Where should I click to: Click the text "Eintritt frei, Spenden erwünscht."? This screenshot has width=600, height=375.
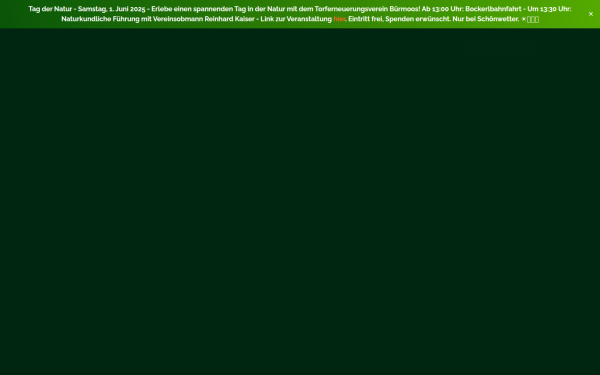pos(399,19)
